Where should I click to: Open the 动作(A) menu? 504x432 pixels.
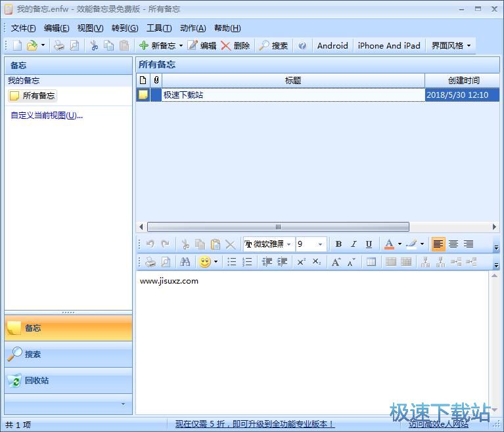click(x=193, y=28)
